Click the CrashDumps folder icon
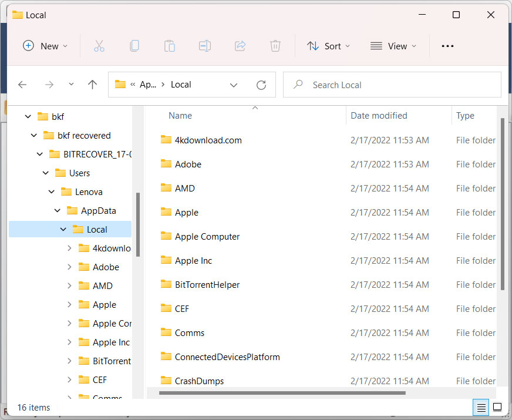 point(166,381)
